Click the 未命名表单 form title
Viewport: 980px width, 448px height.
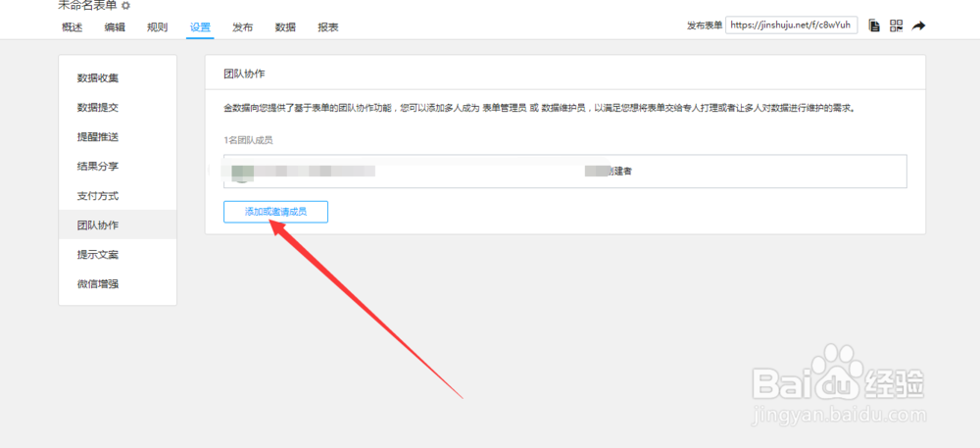(x=87, y=6)
